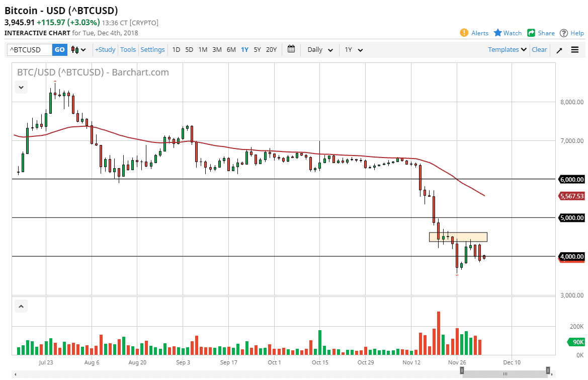Open the calendar date selector icon

[291, 49]
